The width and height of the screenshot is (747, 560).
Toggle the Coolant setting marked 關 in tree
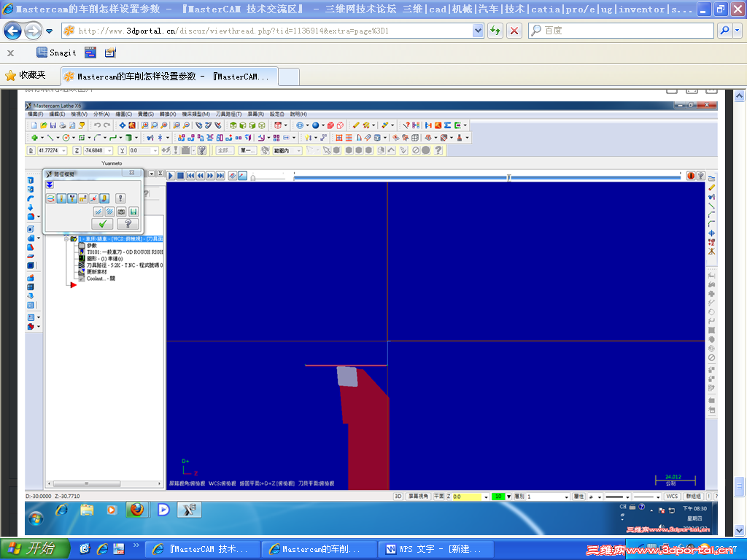(98, 278)
